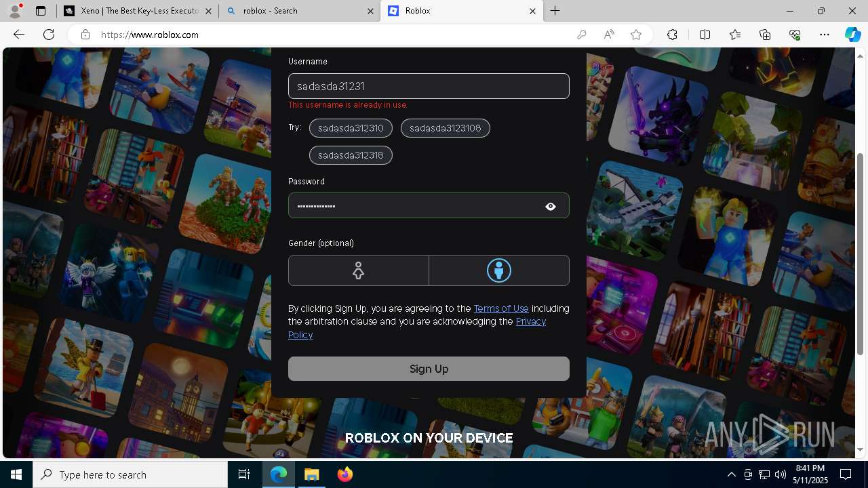868x488 pixels.
Task: Open Collections icon
Action: point(765,35)
